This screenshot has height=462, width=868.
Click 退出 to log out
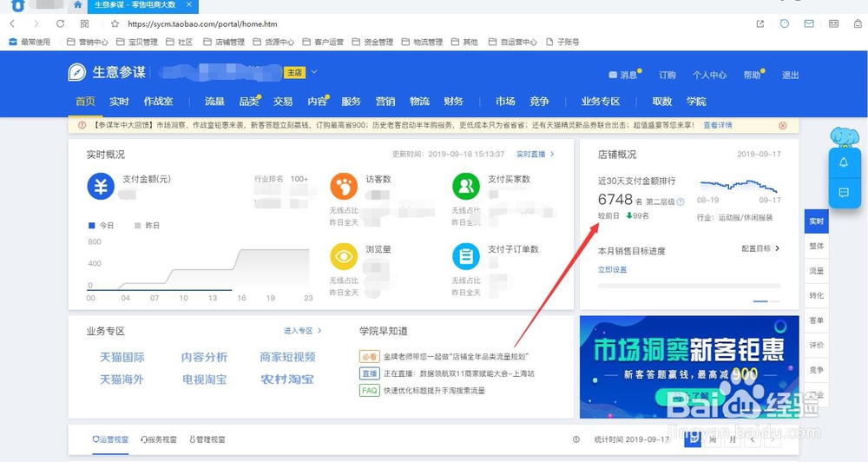click(x=790, y=75)
